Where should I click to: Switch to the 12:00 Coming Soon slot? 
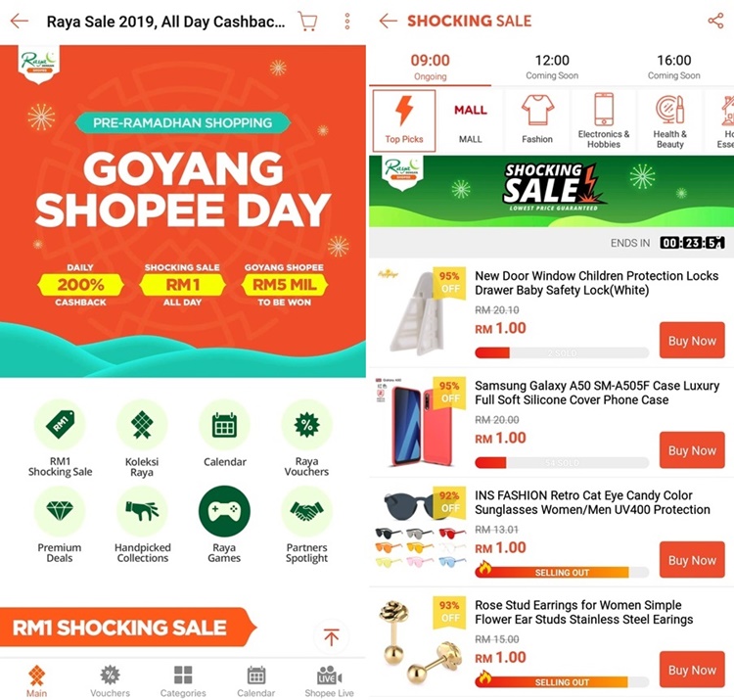[x=552, y=67]
